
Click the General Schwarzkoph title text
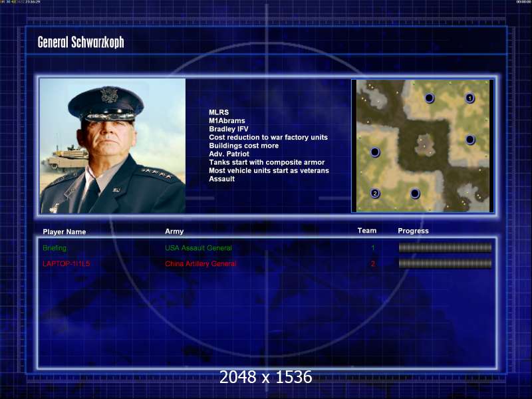point(80,43)
